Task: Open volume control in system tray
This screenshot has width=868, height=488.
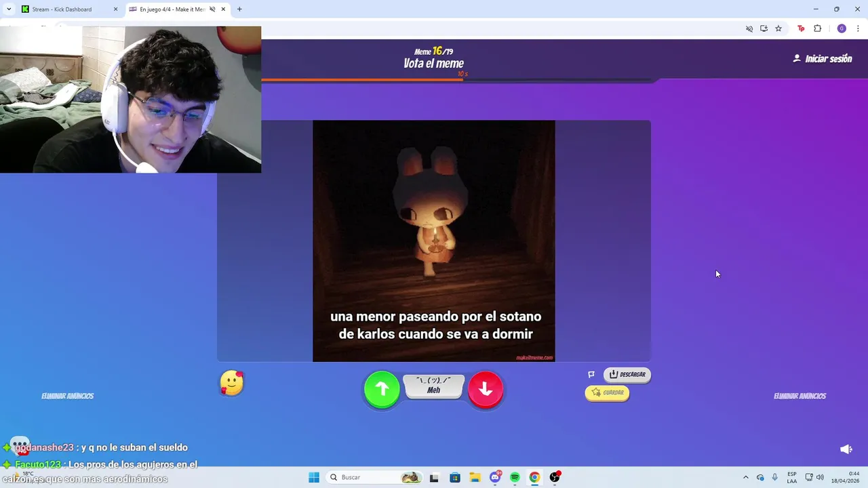Action: pyautogui.click(x=820, y=477)
